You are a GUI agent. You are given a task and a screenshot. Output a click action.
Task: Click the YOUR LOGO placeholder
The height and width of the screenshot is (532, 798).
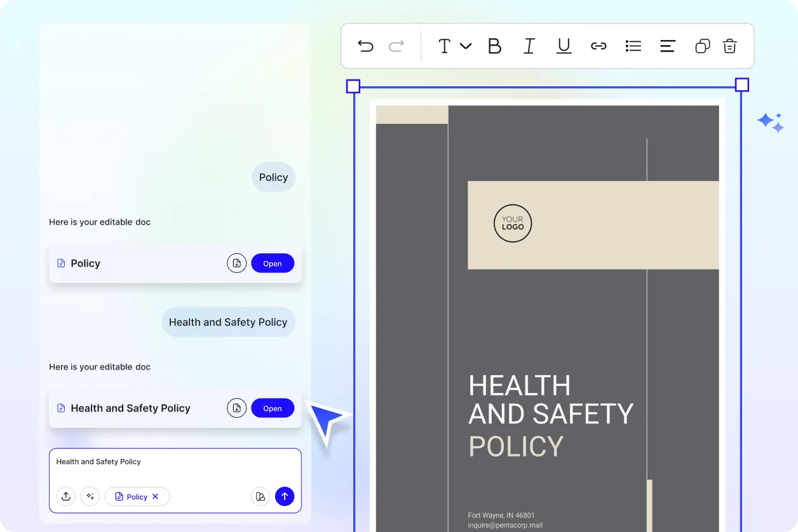coord(513,223)
